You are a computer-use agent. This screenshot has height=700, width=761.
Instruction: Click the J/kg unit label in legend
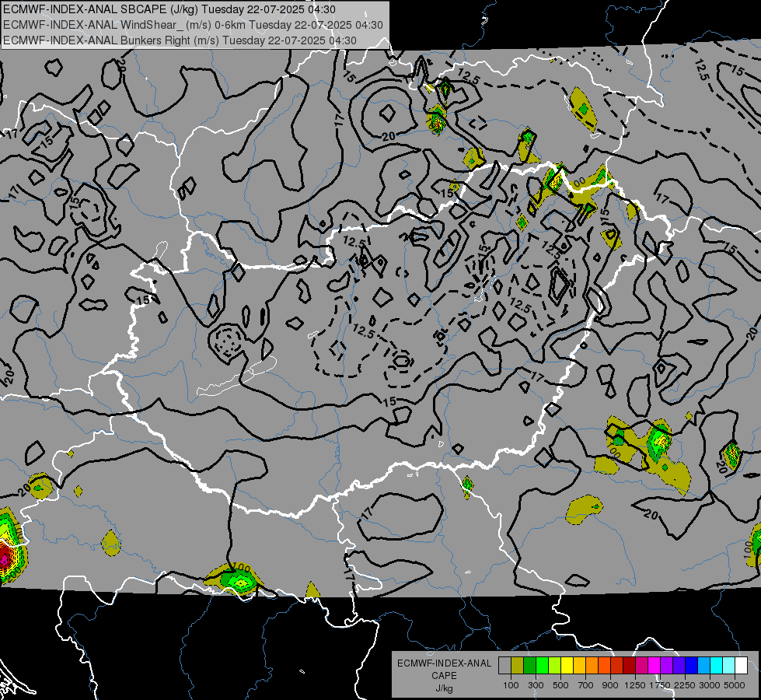point(444,688)
